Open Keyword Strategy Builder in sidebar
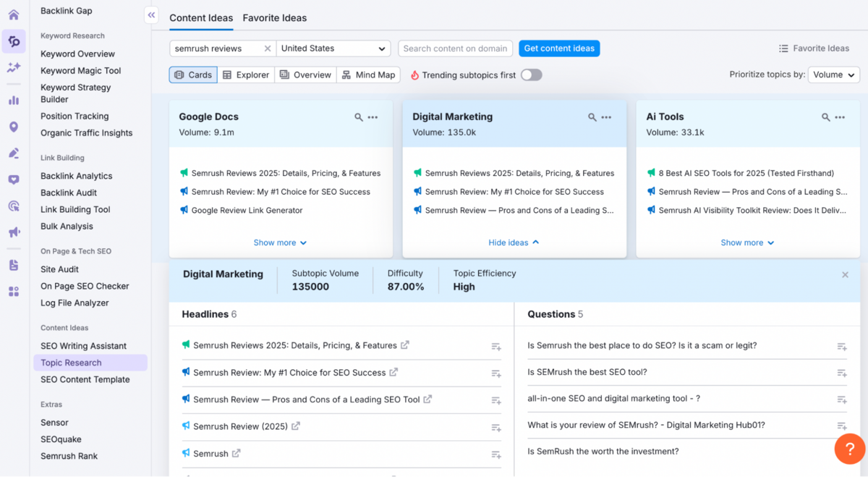Image resolution: width=868 pixels, height=477 pixels. tap(76, 93)
